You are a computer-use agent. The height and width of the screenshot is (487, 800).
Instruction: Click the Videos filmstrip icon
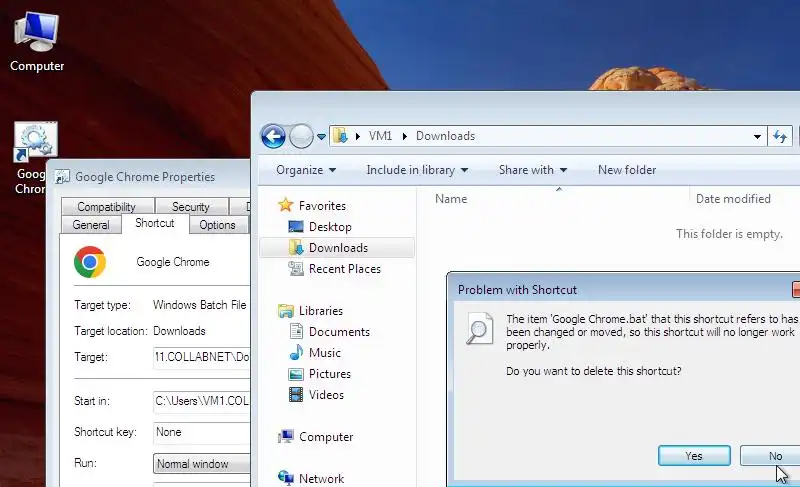[x=296, y=395]
